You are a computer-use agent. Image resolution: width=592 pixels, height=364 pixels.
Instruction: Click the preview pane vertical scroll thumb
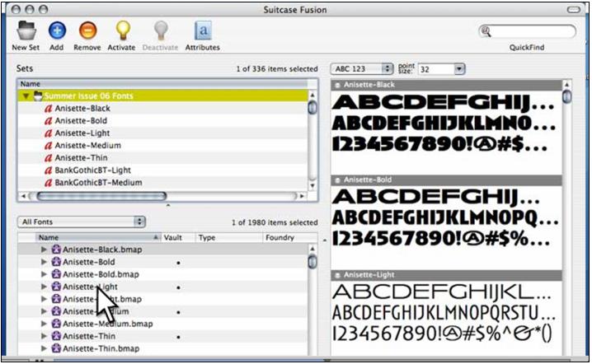coord(566,96)
